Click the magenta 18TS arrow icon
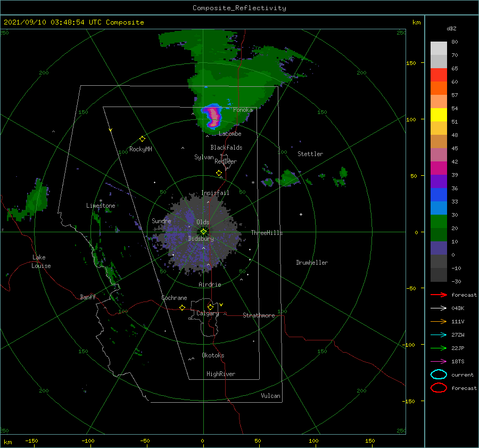The height and width of the screenshot is (448, 479). (439, 362)
